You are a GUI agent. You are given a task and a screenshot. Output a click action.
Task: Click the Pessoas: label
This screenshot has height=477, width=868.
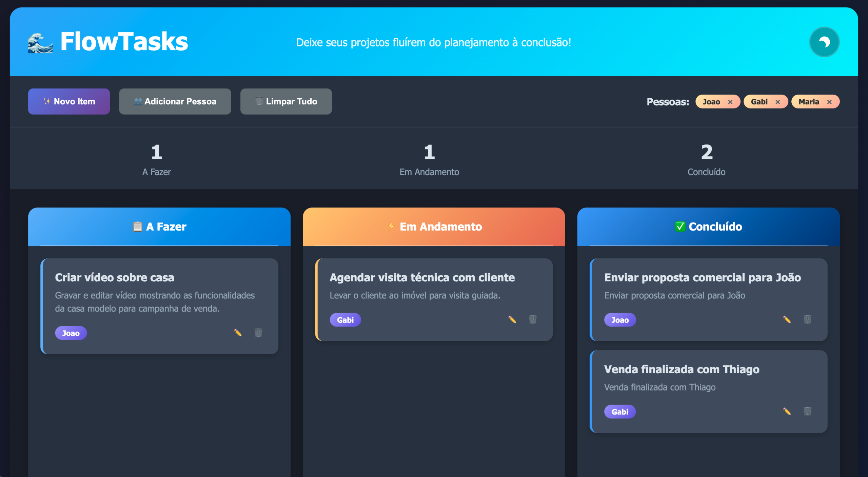[668, 102]
